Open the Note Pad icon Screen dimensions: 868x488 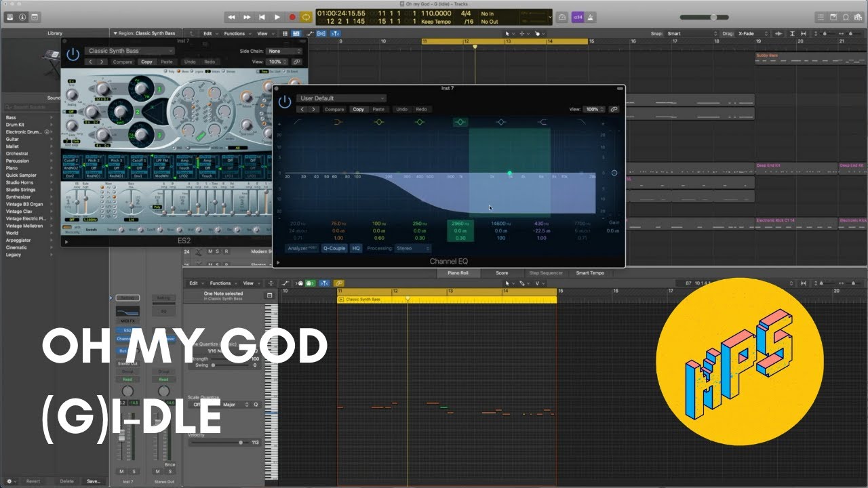point(833,17)
